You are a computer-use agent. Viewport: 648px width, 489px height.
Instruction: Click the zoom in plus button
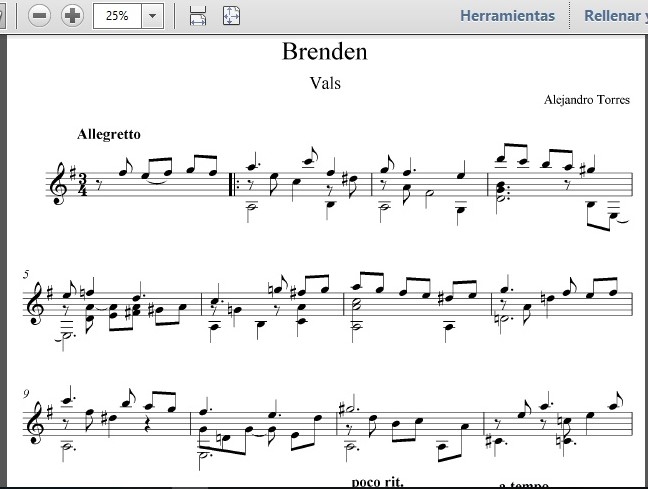tap(72, 15)
